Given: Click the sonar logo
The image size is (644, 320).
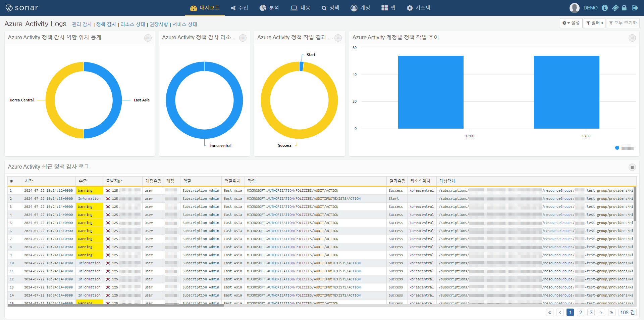Looking at the screenshot, I should coord(22,8).
